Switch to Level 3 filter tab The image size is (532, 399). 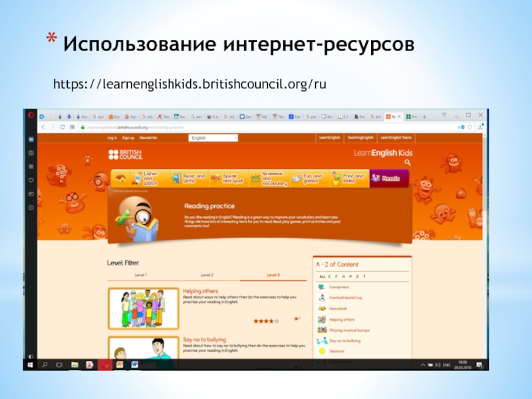[x=273, y=275]
